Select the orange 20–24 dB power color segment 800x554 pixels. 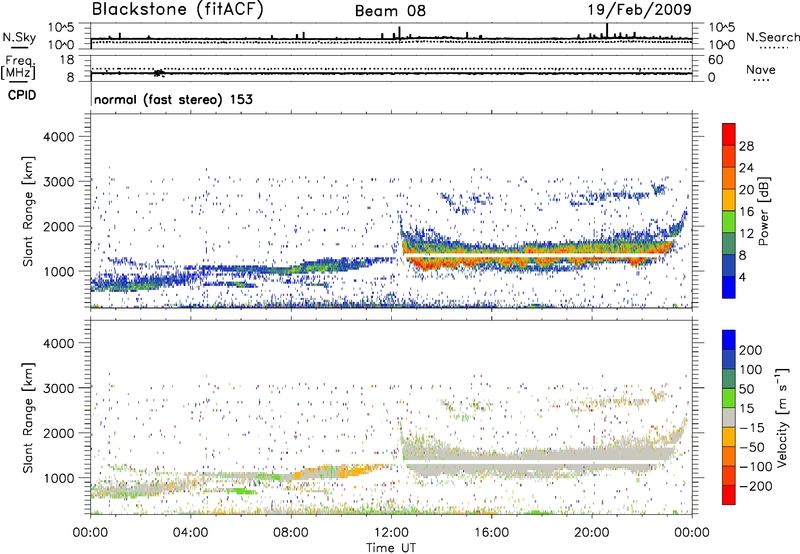729,179
